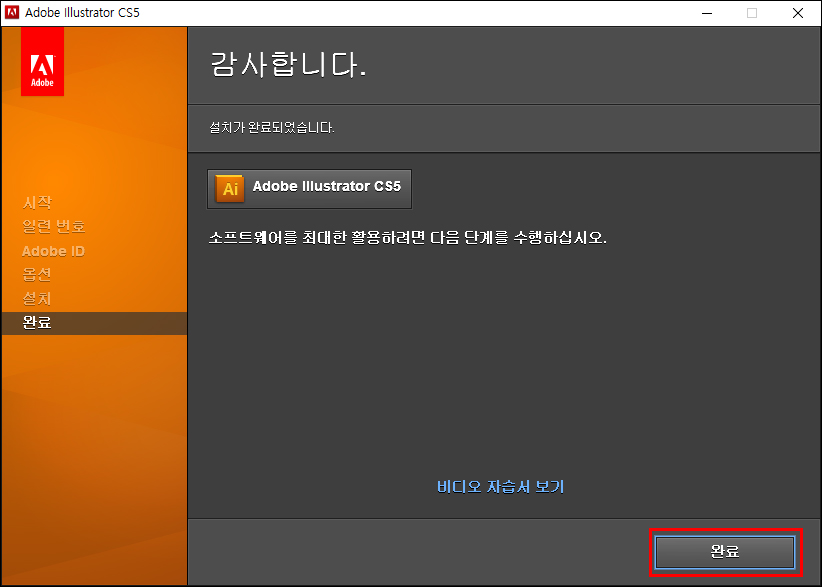Click the red Adobe logo in sidebar
822x587 pixels.
point(42,62)
